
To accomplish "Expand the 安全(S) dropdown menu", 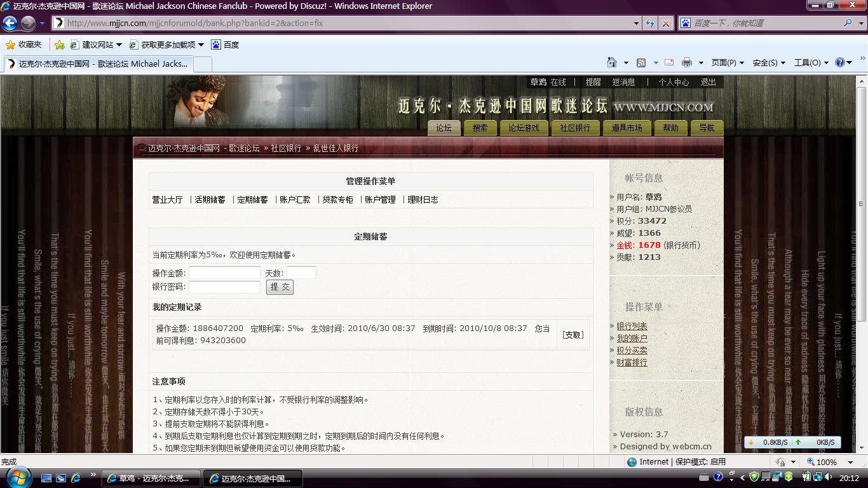I will [768, 62].
